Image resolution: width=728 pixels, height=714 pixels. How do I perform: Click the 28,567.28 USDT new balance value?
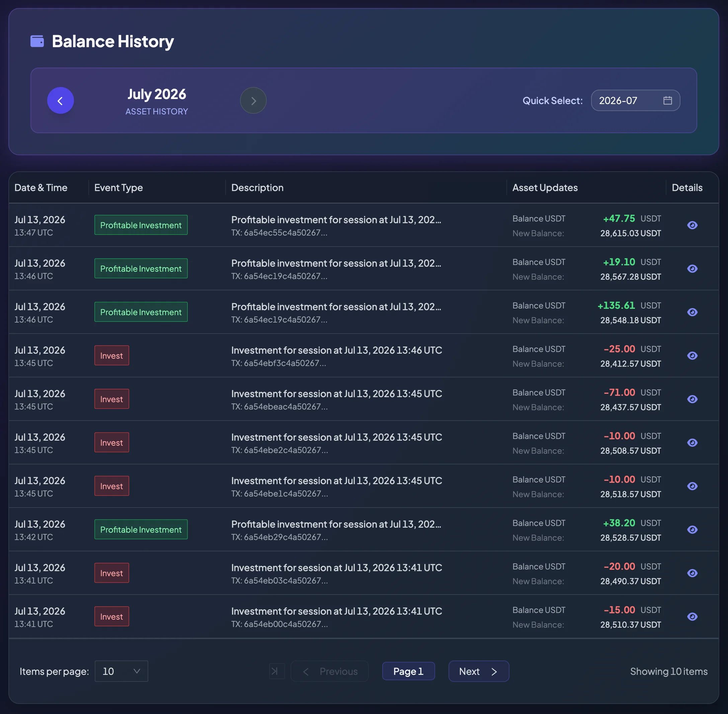631,277
